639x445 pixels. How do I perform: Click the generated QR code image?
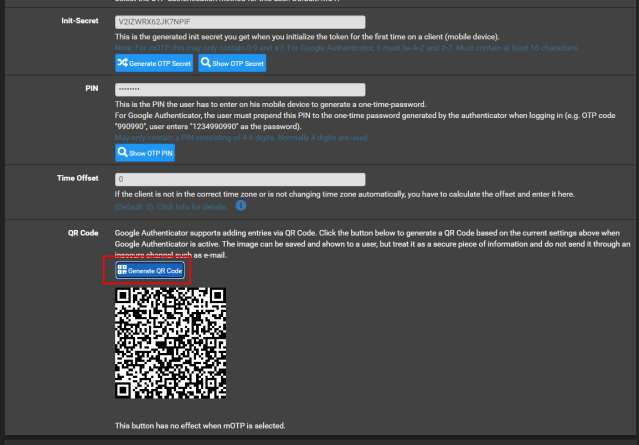tap(170, 343)
